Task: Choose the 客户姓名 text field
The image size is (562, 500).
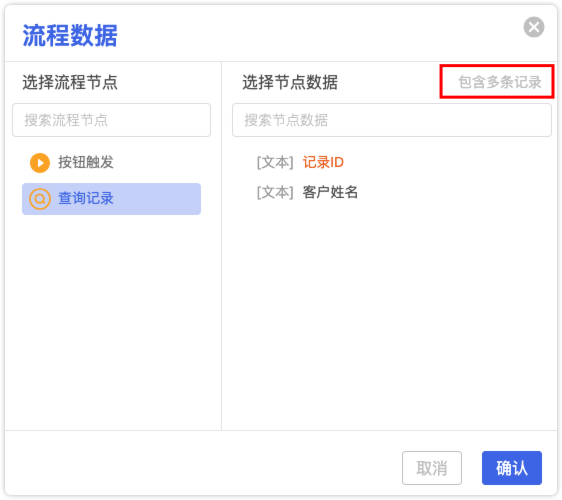Action: (x=330, y=192)
